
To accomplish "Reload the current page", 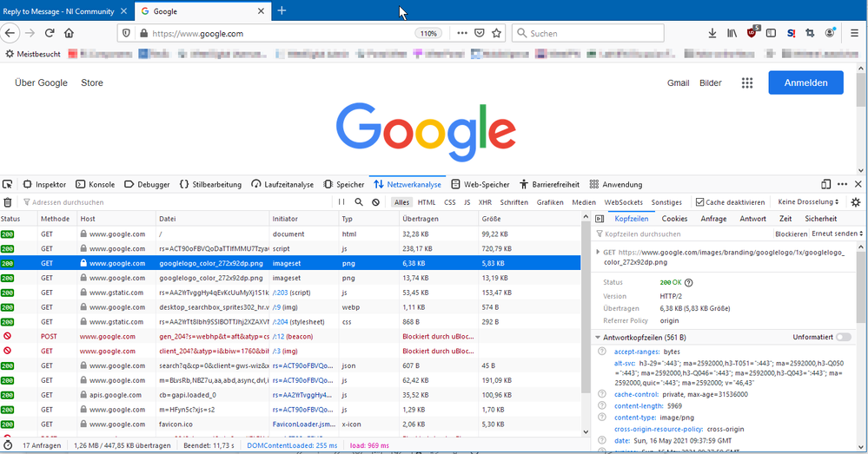I will click(50, 33).
